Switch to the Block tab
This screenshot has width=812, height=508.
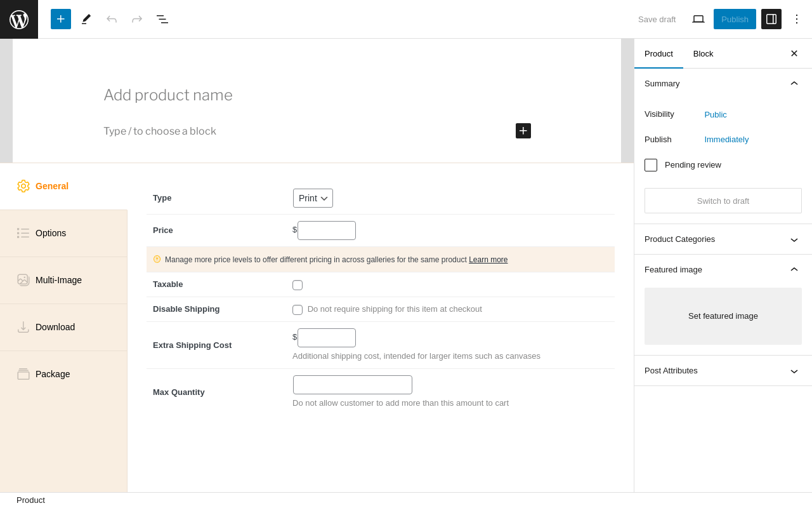(703, 54)
